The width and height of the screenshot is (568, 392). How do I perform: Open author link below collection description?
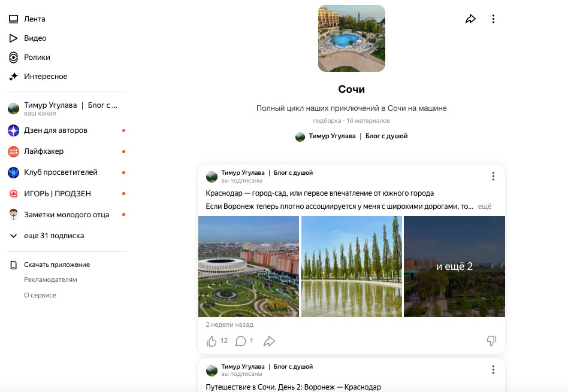(358, 136)
